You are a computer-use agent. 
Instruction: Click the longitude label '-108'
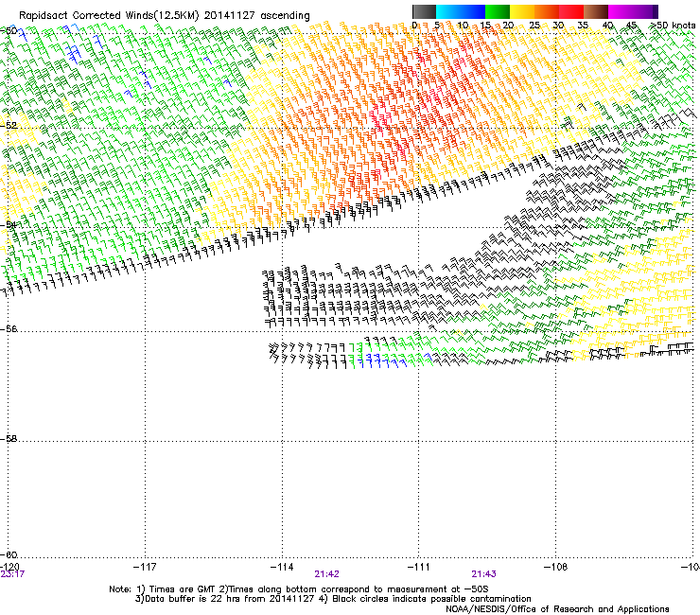555,567
